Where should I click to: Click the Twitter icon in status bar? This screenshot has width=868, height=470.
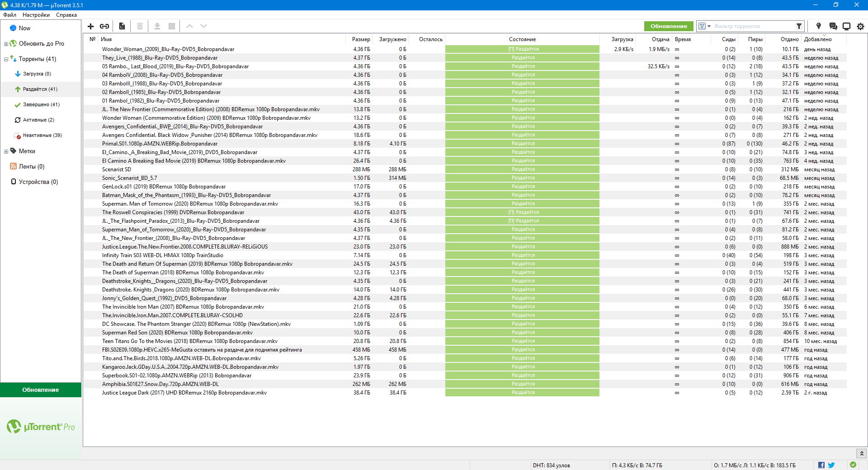(831, 465)
